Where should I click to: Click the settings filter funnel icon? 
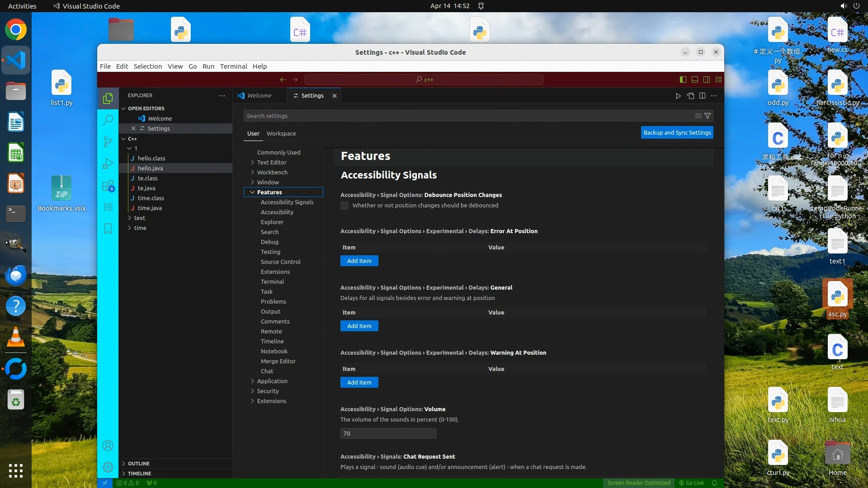(708, 116)
